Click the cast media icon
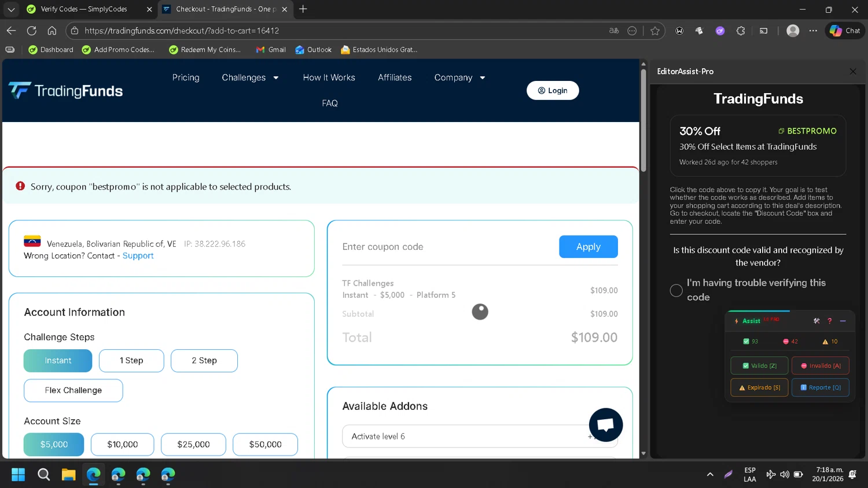Image resolution: width=868 pixels, height=488 pixels. pos(764,31)
